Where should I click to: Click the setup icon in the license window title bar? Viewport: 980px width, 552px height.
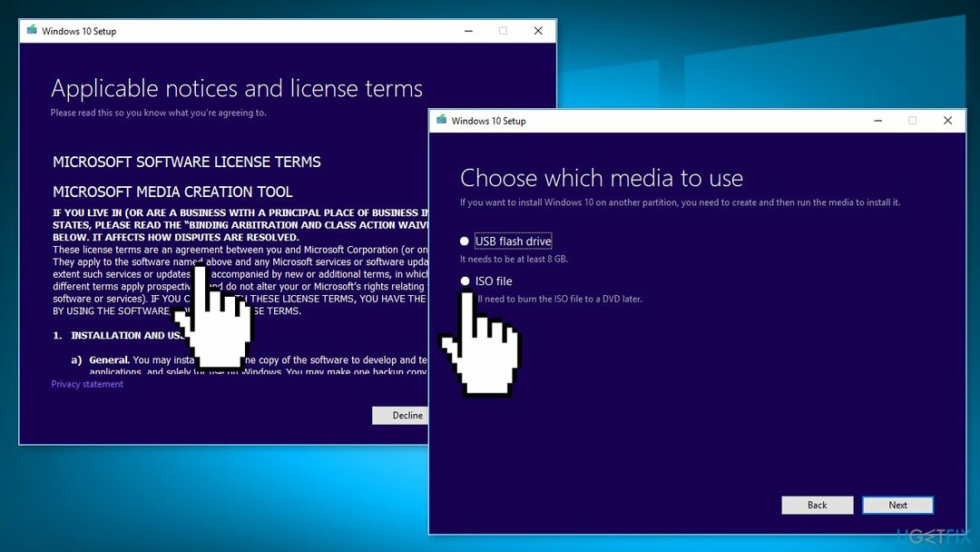[33, 30]
